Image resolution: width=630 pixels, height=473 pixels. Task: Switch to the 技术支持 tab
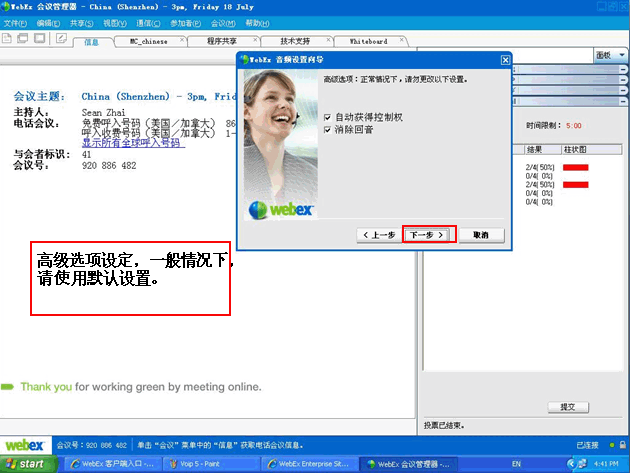pyautogui.click(x=295, y=41)
